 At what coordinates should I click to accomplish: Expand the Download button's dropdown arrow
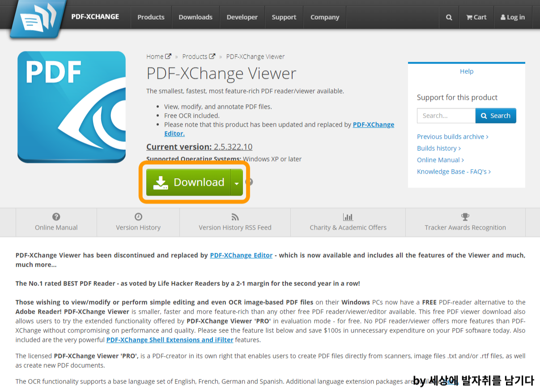(236, 183)
